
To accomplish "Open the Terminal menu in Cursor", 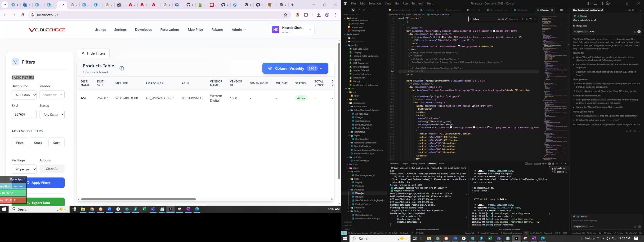I will (x=417, y=3).
